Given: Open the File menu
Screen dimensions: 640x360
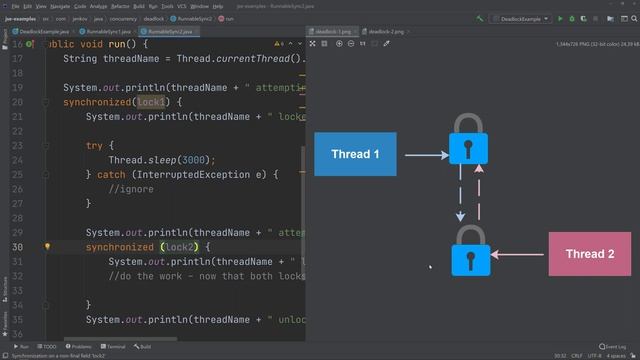Looking at the screenshot, I should (x=15, y=6).
